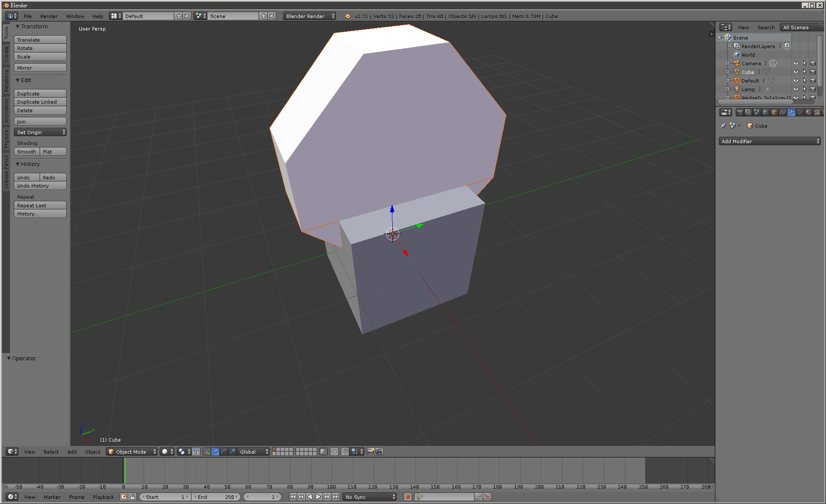Click the translate manipulator arrow icon
The height and width of the screenshot is (504, 826).
click(215, 452)
